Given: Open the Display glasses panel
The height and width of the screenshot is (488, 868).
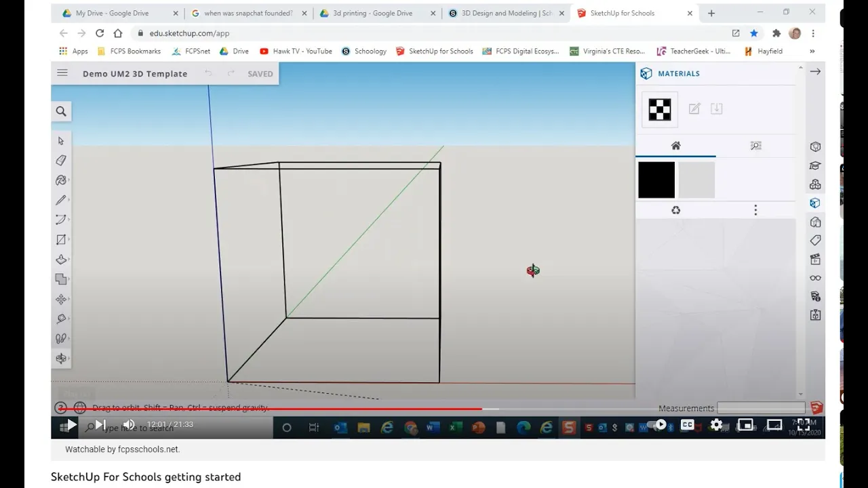Looking at the screenshot, I should tap(815, 278).
